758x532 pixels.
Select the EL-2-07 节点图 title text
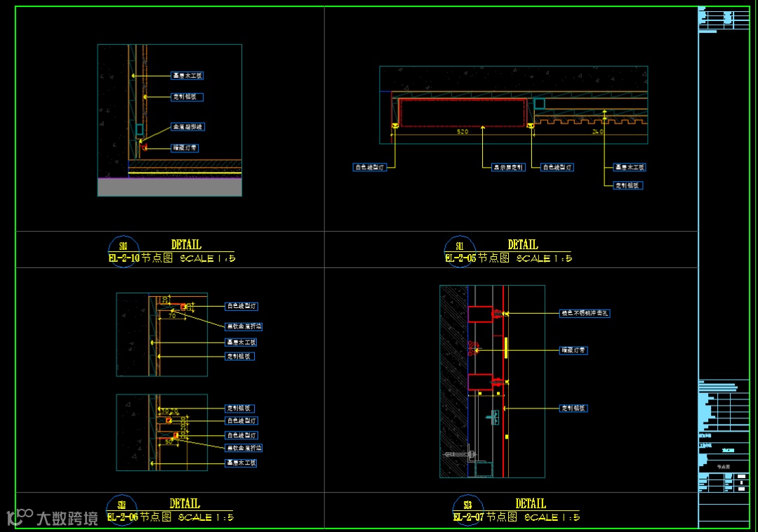tap(485, 517)
